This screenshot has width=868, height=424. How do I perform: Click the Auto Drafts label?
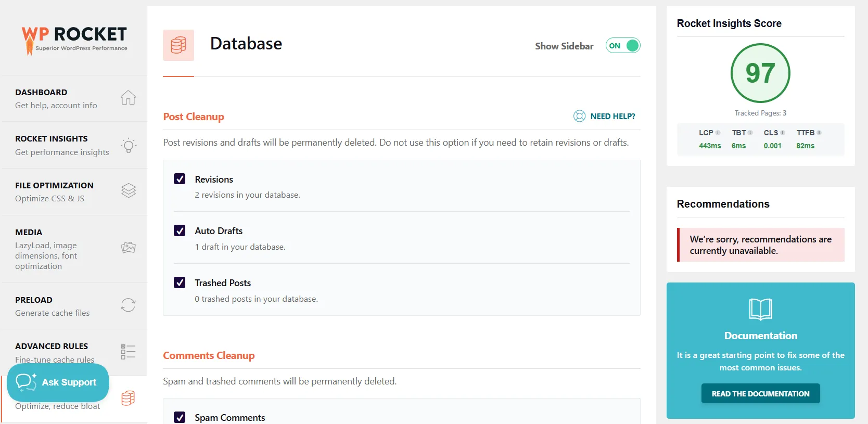pos(219,230)
